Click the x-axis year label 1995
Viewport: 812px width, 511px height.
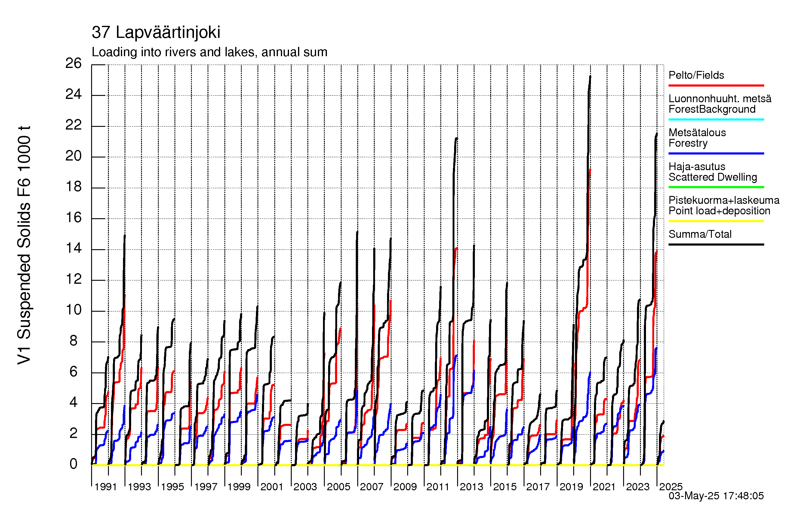point(172,487)
